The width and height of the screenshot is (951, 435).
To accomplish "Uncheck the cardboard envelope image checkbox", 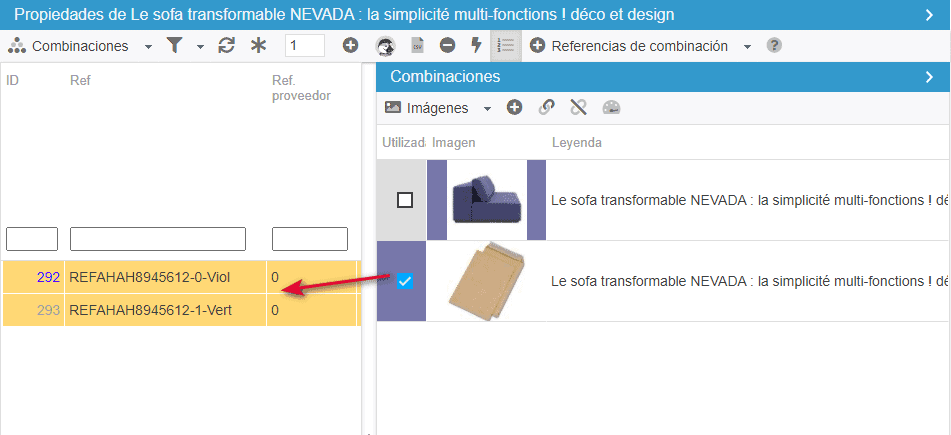I will click(405, 282).
